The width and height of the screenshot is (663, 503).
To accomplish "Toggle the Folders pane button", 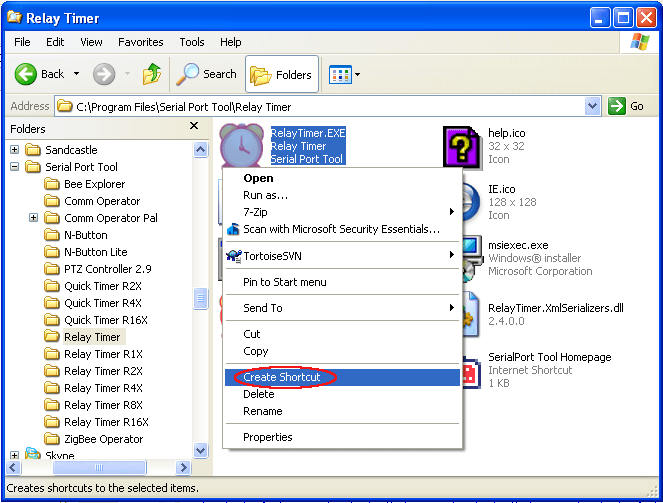I will [x=282, y=74].
